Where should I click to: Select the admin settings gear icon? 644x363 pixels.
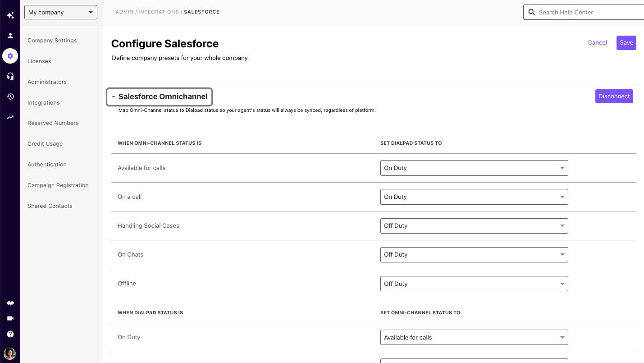(10, 56)
